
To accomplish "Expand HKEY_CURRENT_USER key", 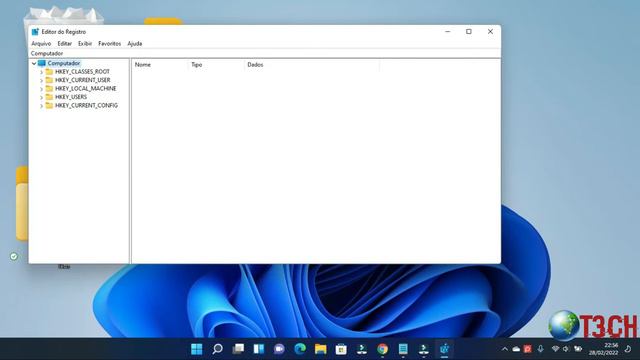I will click(41, 80).
